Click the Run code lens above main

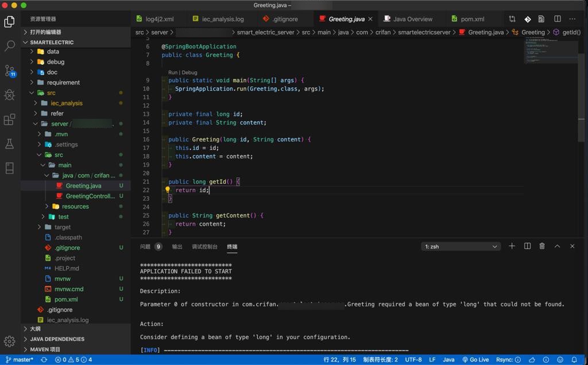point(173,73)
